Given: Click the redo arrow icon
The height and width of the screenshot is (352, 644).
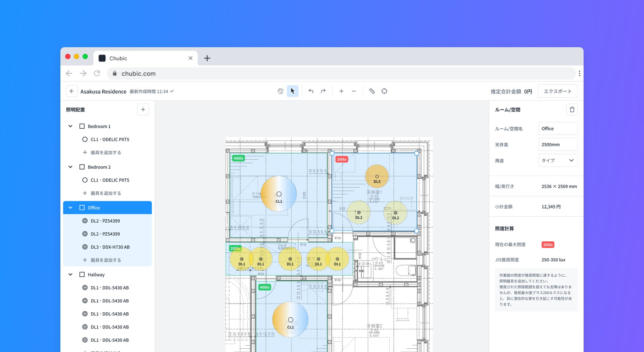Looking at the screenshot, I should (x=323, y=91).
